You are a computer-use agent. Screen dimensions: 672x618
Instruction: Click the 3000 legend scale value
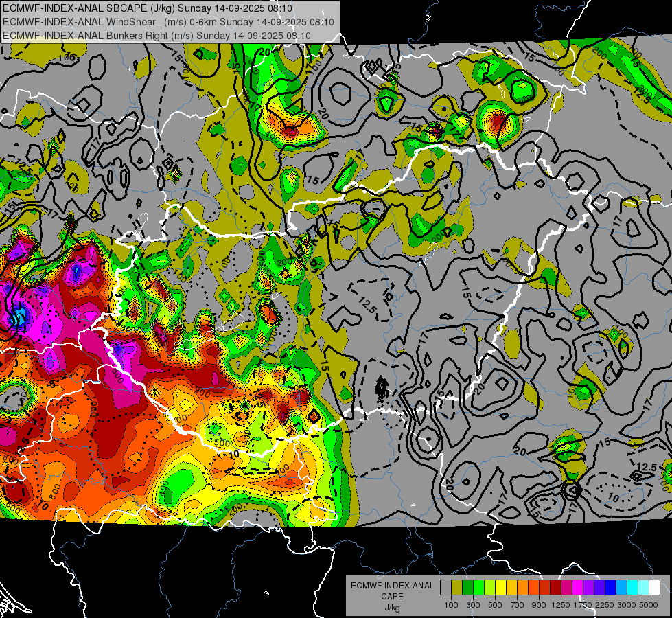click(x=627, y=605)
